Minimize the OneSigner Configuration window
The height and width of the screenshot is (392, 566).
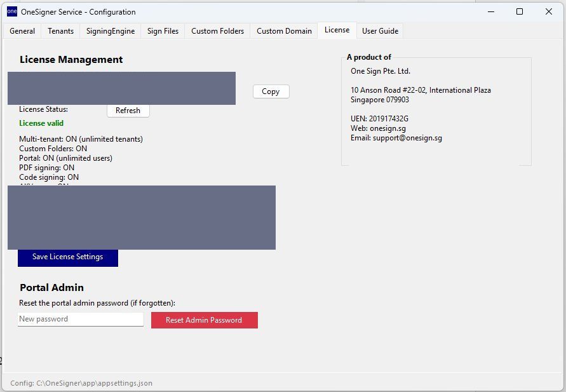pos(491,11)
